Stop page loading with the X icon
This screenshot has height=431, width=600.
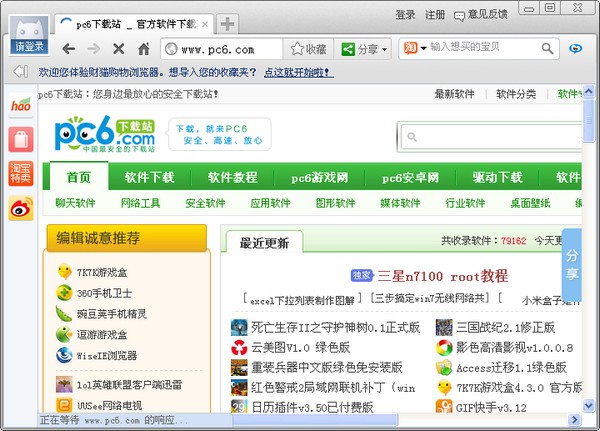click(x=119, y=49)
